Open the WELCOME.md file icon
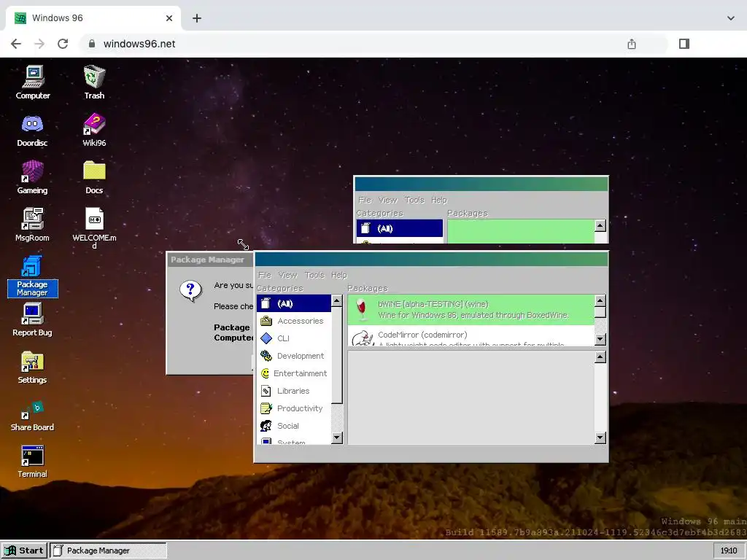 pyautogui.click(x=94, y=228)
